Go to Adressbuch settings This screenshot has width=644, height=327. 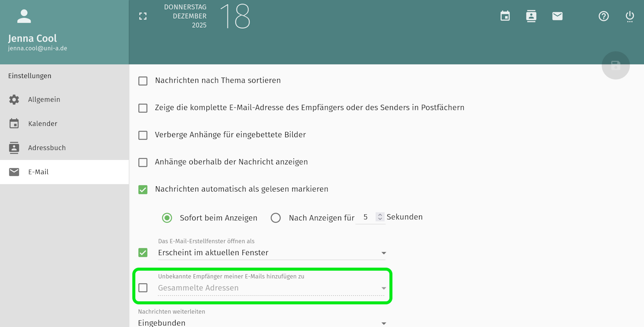click(x=47, y=148)
